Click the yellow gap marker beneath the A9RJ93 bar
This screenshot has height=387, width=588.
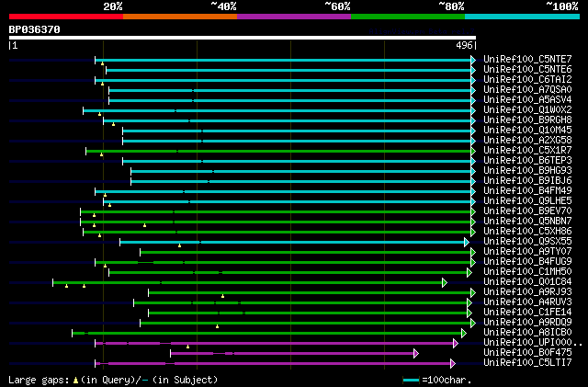pos(222,297)
